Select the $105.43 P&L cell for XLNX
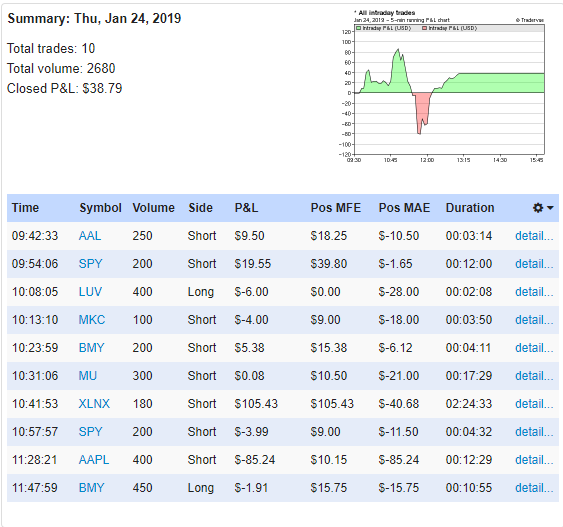The image size is (563, 527). pyautogui.click(x=256, y=404)
